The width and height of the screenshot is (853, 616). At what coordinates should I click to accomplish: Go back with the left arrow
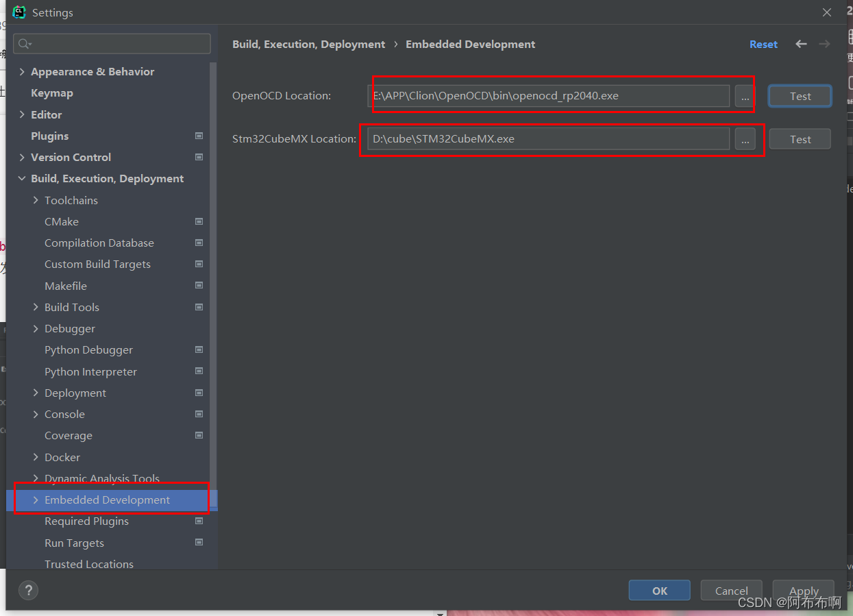point(801,44)
